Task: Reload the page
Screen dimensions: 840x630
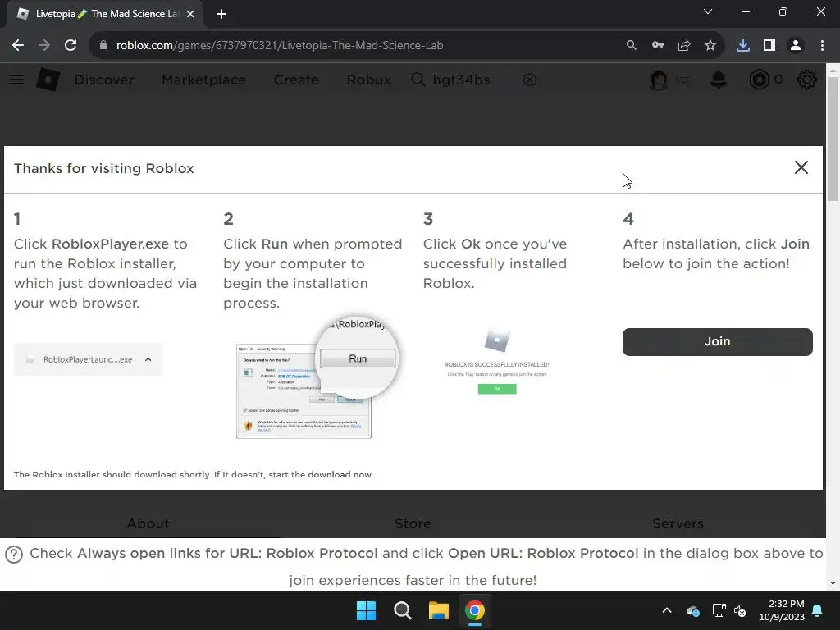Action: coord(71,46)
